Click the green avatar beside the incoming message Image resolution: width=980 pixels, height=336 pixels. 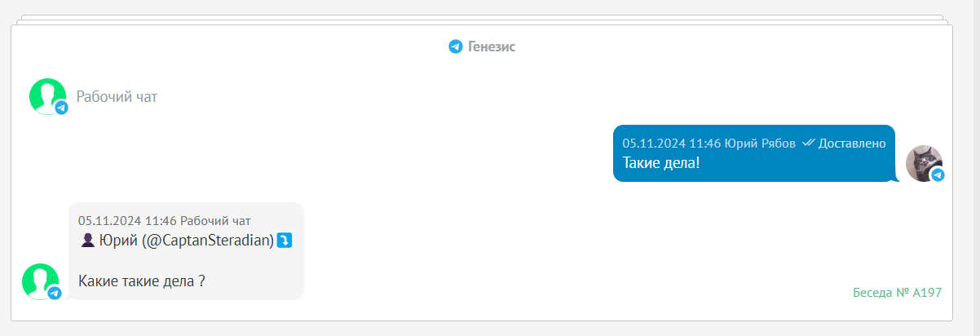click(40, 281)
